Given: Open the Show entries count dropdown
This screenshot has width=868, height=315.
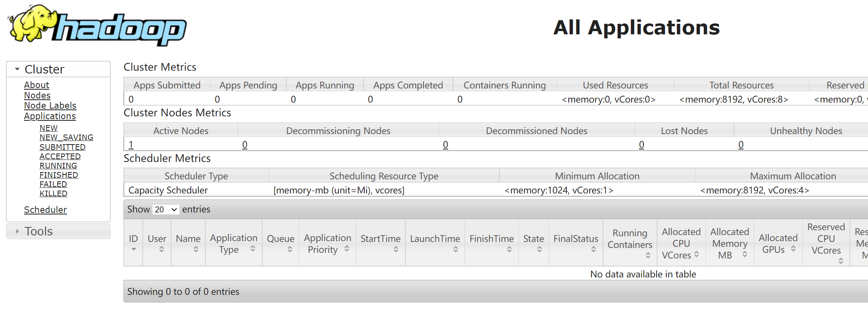Looking at the screenshot, I should click(166, 210).
